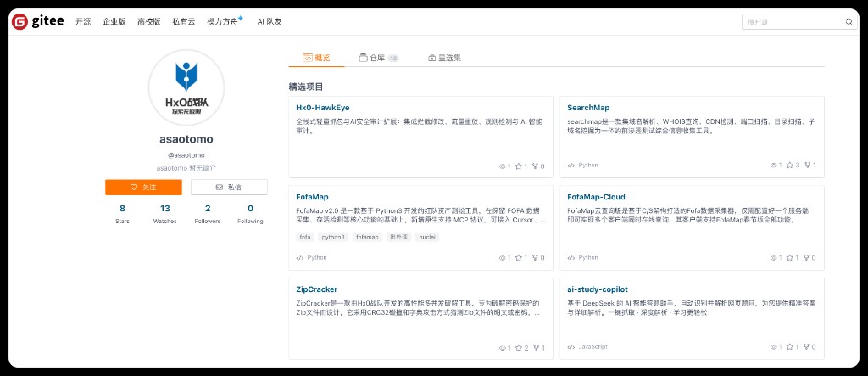Click star icon on SearchMap card
The width and height of the screenshot is (868, 376).
789,166
